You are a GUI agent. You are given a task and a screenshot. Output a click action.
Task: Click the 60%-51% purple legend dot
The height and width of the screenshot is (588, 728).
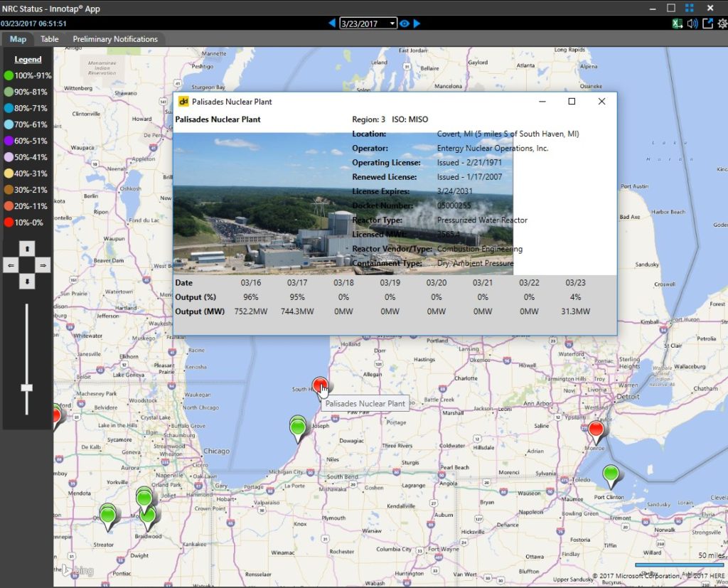pyautogui.click(x=9, y=141)
